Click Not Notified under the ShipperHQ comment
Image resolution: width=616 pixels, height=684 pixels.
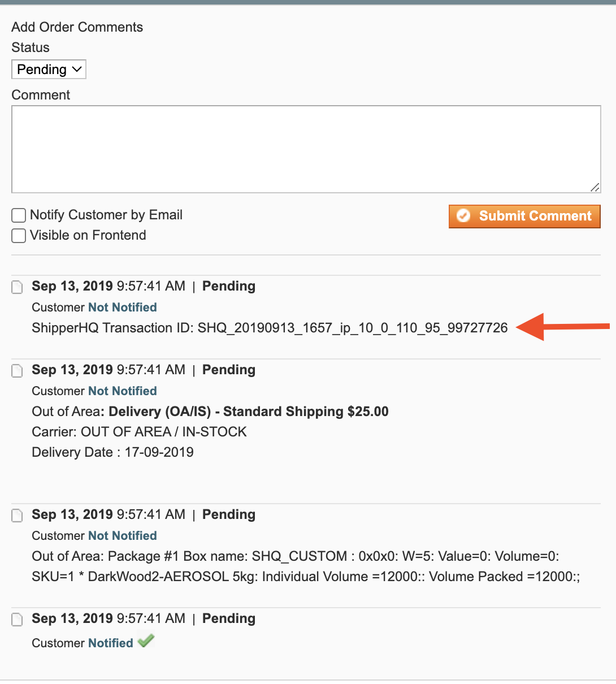point(122,307)
